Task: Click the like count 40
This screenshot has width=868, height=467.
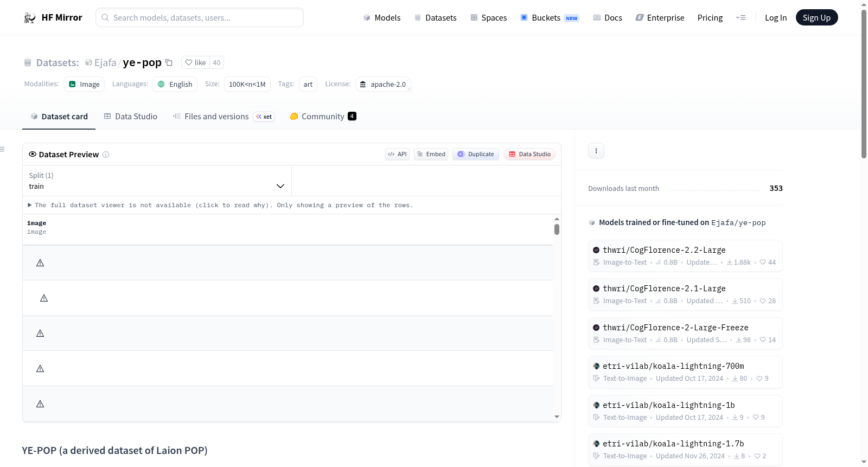Action: (x=216, y=62)
